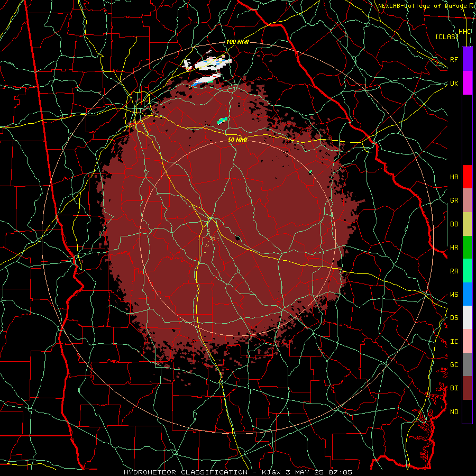
Task: Click the BD yellow legend swatch
Action: (x=467, y=224)
